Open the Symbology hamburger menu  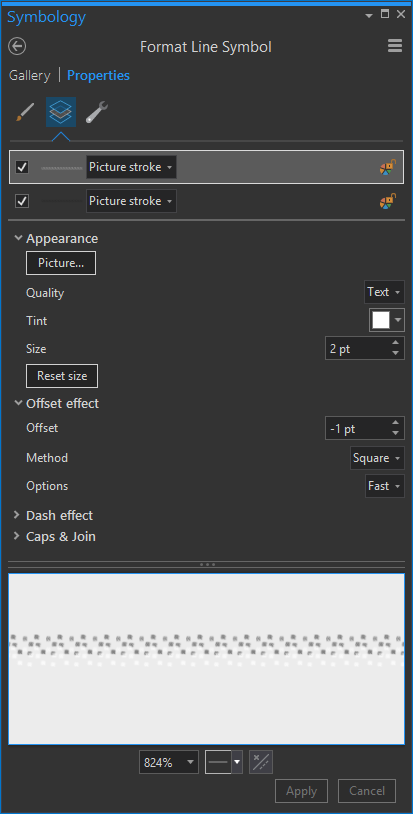395,46
